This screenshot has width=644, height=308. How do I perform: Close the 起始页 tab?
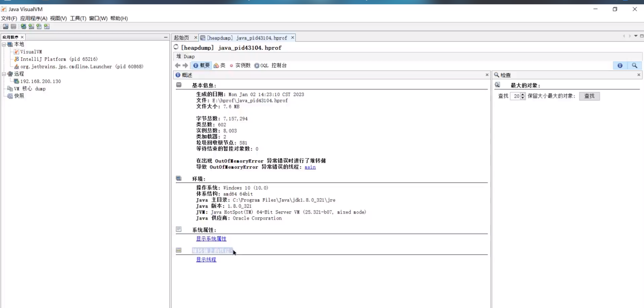point(196,38)
